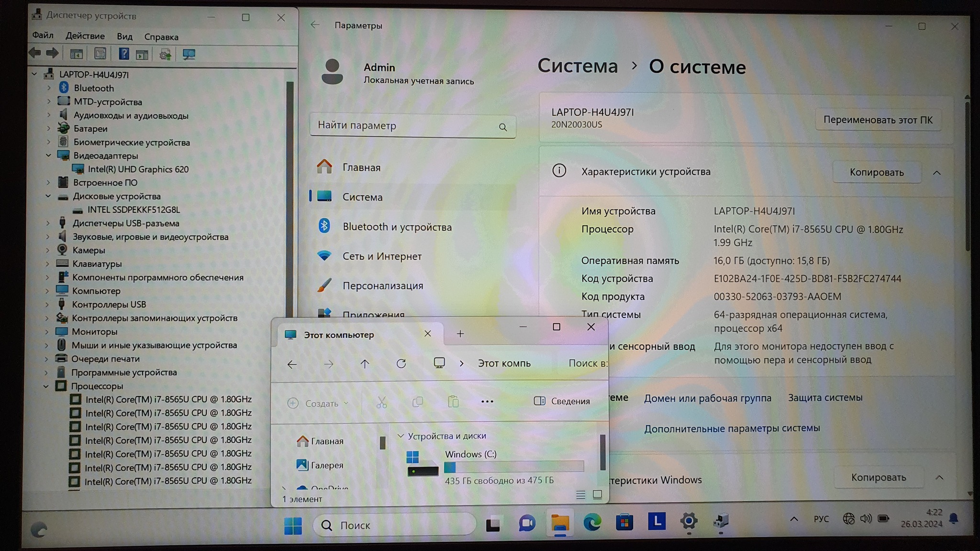Open the Действие menu
980x551 pixels.
tap(85, 36)
